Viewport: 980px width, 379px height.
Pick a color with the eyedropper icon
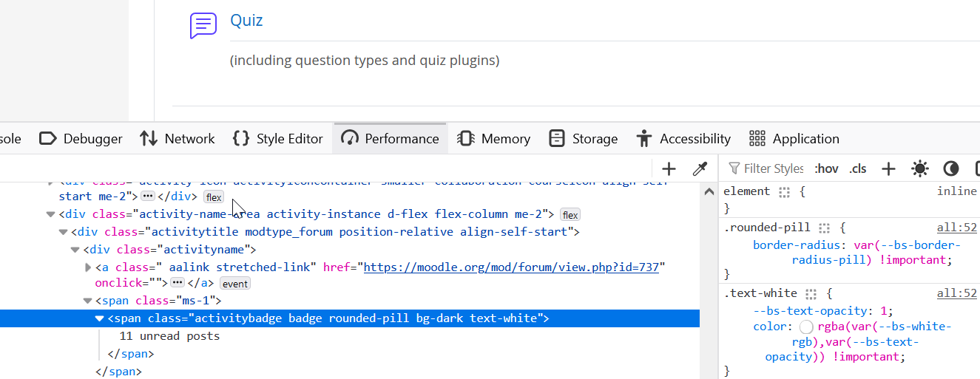(700, 168)
